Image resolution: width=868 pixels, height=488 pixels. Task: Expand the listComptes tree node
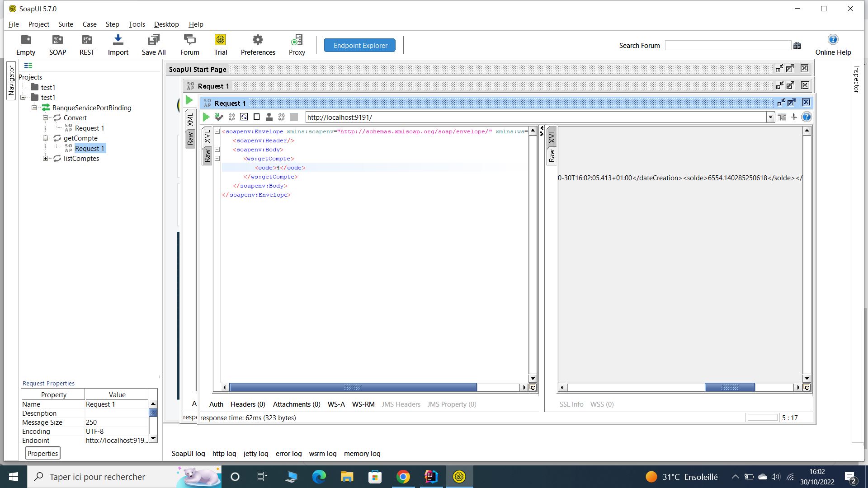click(46, 159)
